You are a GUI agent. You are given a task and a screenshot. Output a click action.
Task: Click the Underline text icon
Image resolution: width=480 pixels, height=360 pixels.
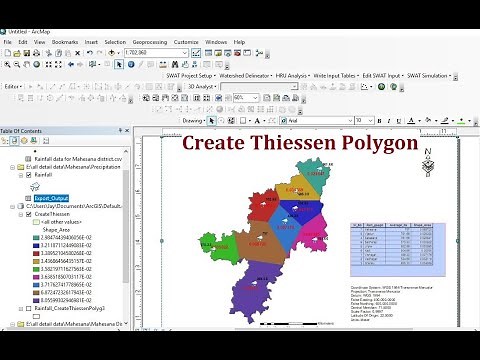tap(398, 121)
